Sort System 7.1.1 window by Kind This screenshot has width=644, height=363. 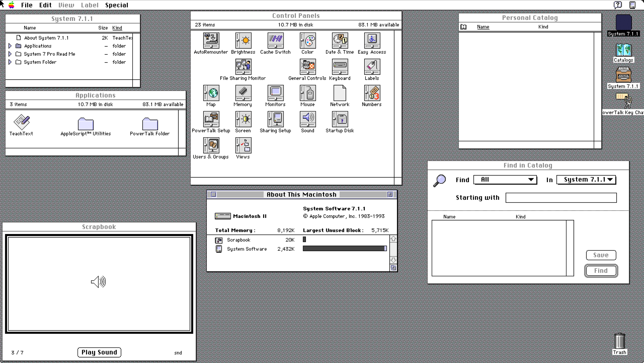click(x=117, y=28)
